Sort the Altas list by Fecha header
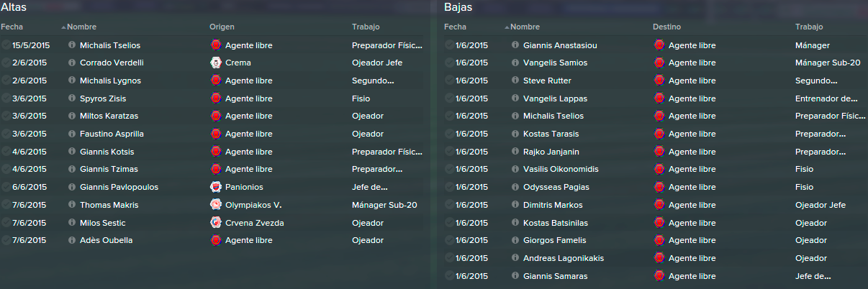Viewport: 868px width, 289px height. coord(12,27)
